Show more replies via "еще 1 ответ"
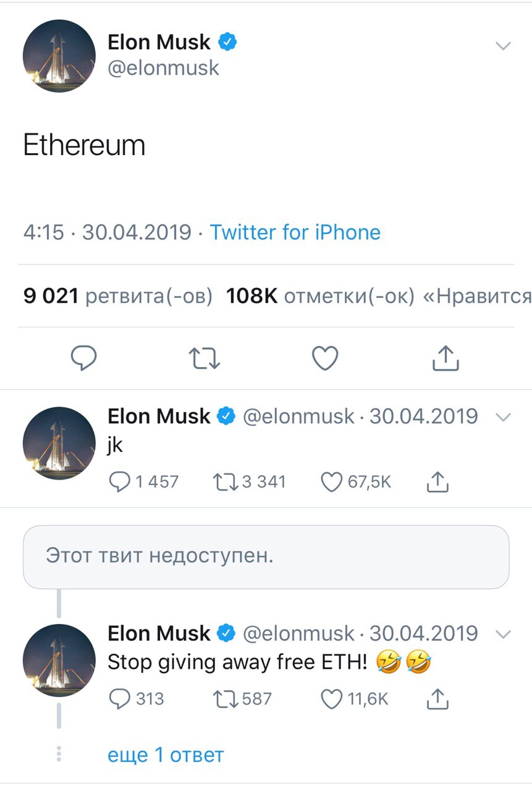The width and height of the screenshot is (532, 791). [165, 755]
